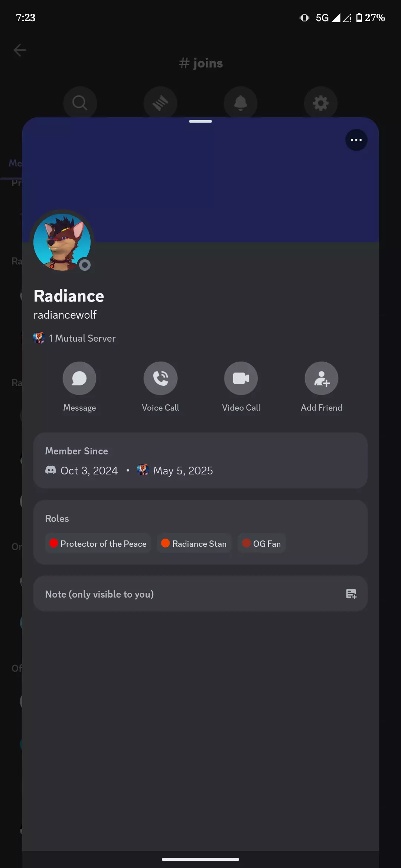Click the add note icon
The height and width of the screenshot is (868, 401).
click(351, 594)
